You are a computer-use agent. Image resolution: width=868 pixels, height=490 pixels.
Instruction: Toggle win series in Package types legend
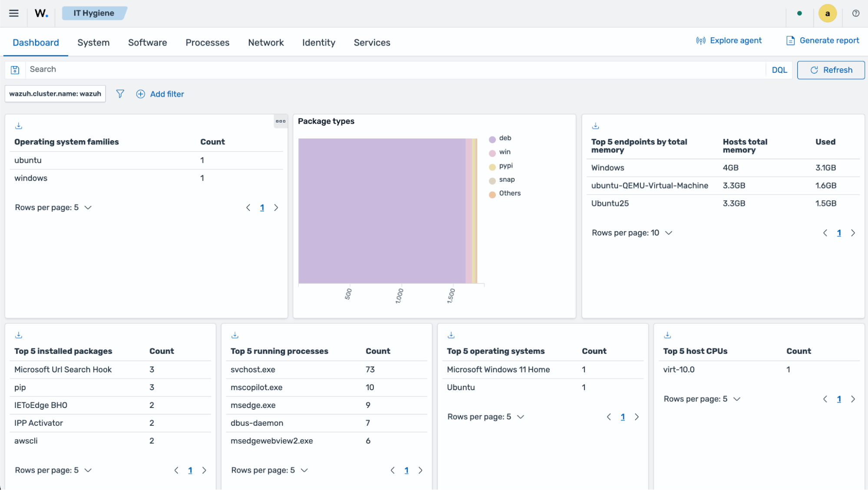500,152
